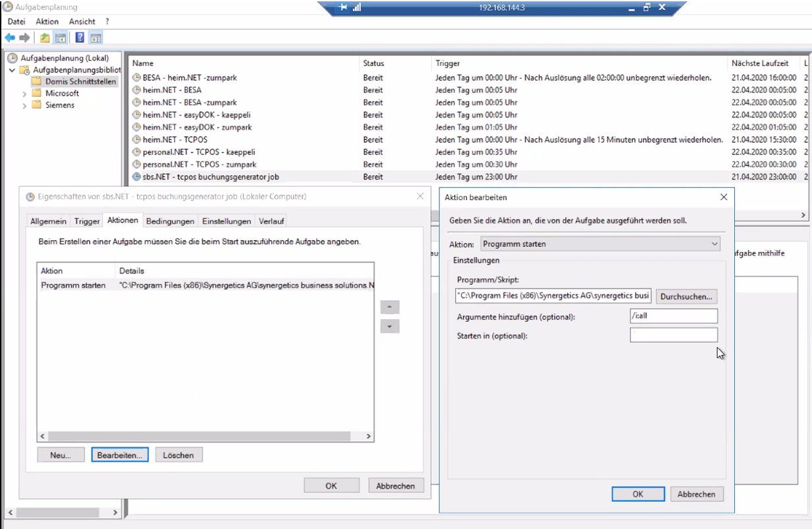Click the Microsoft folder icon in tree
This screenshot has height=529, width=812.
point(36,94)
